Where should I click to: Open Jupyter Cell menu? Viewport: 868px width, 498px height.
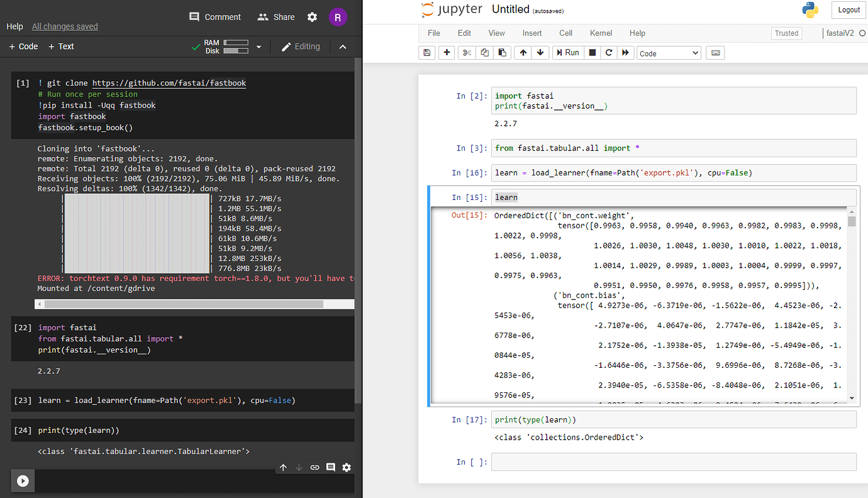565,33
